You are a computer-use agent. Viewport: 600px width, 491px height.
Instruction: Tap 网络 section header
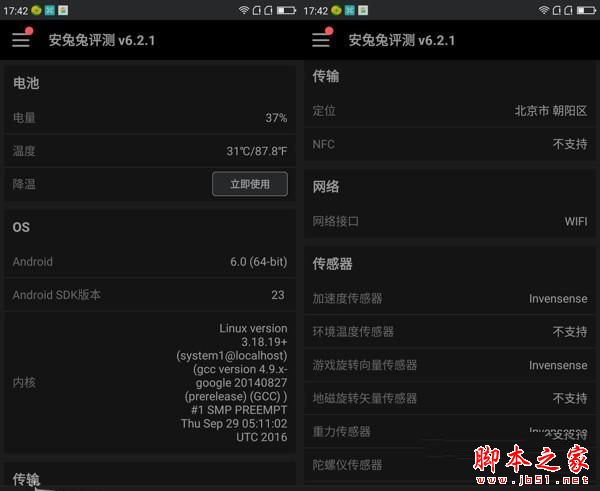[x=326, y=187]
